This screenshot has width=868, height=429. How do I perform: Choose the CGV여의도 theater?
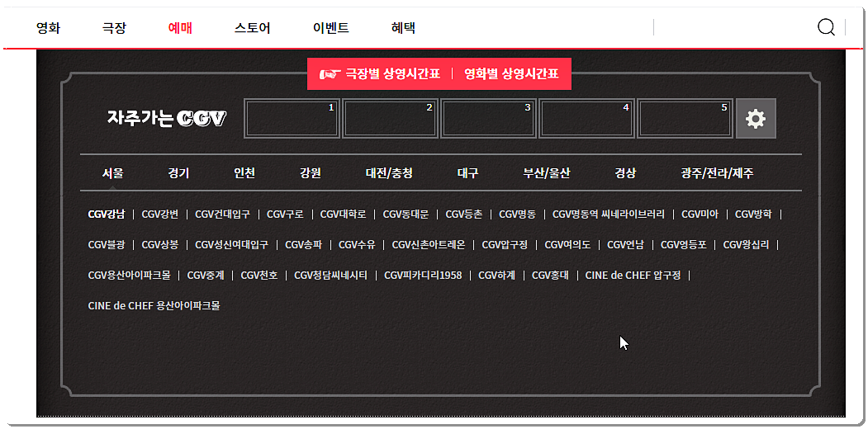567,244
